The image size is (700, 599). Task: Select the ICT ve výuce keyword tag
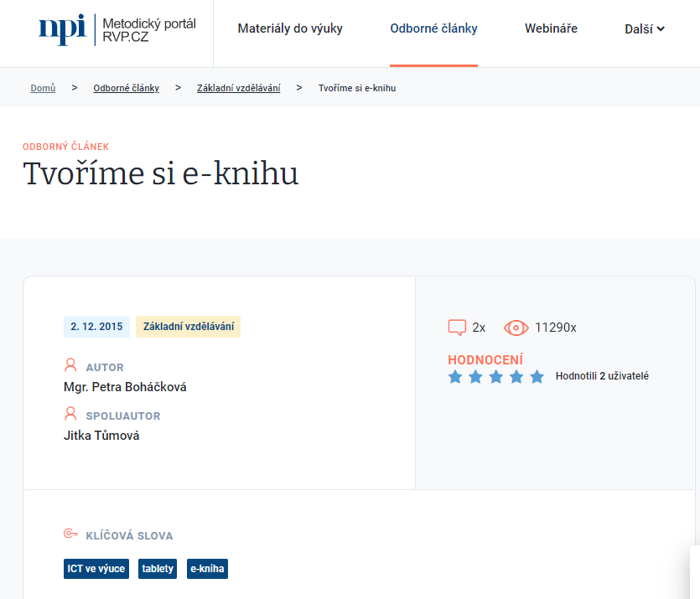[x=96, y=569]
